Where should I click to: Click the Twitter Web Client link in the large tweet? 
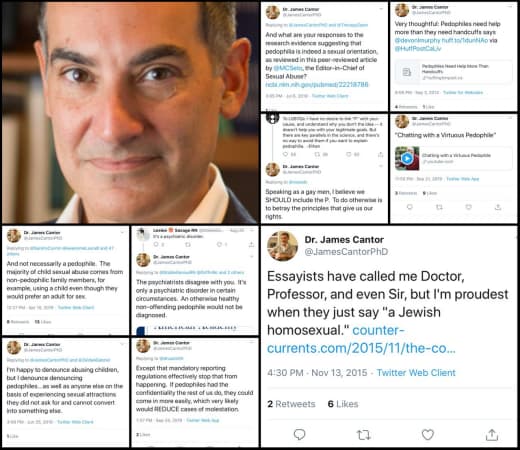pos(416,373)
